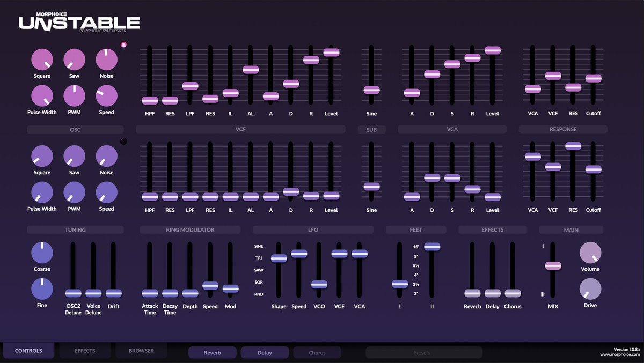Click the pink Square knob in the upper oscillator

click(x=42, y=60)
